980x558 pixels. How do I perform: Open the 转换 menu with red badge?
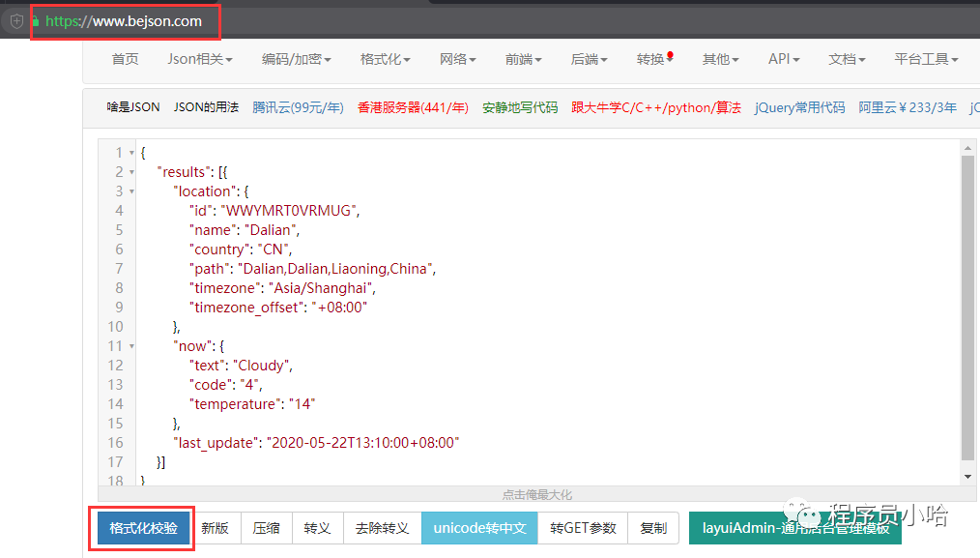(x=654, y=59)
